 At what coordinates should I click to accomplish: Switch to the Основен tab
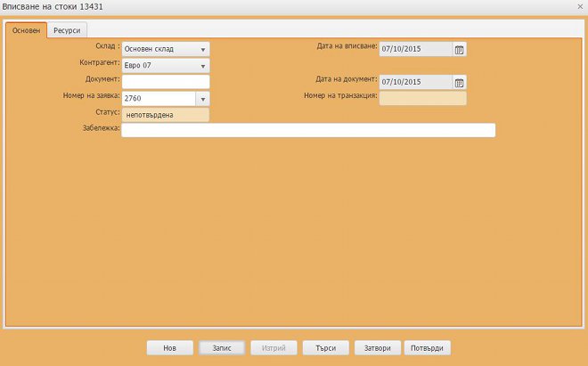click(x=26, y=30)
